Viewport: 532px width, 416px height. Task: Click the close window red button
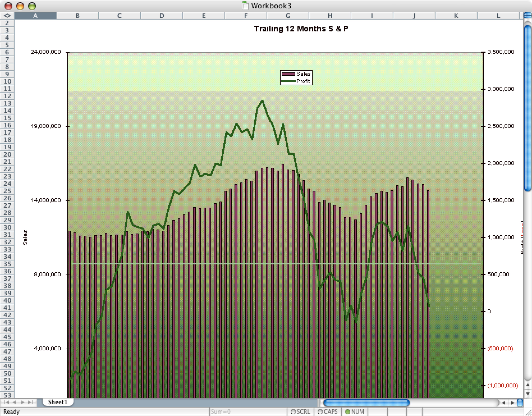click(8, 6)
